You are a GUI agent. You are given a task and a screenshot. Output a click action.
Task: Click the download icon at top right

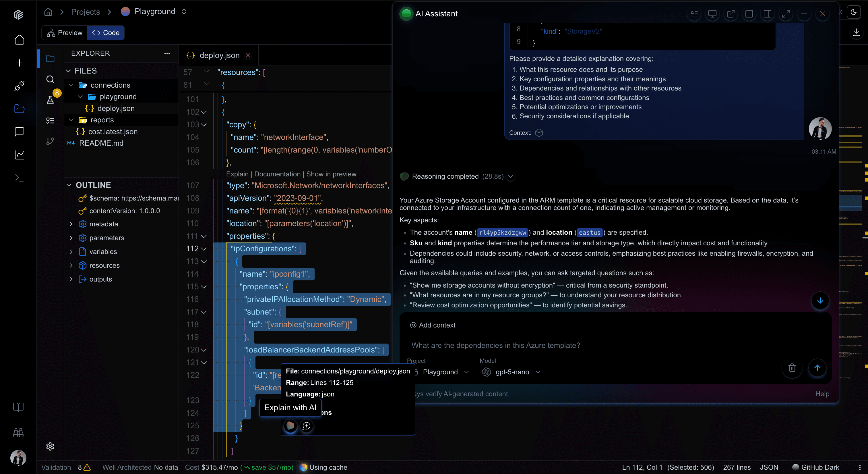point(857,32)
